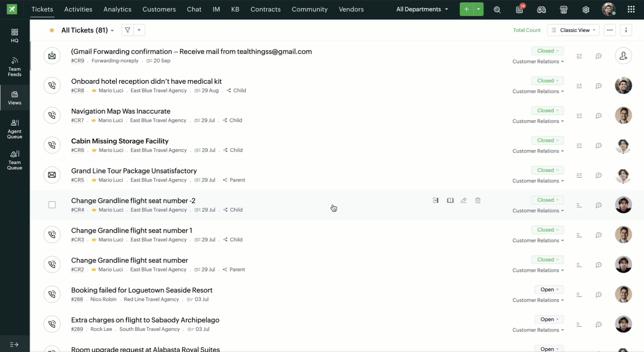Open Team Feeds in the sidebar
This screenshot has height=352, width=644.
click(15, 66)
